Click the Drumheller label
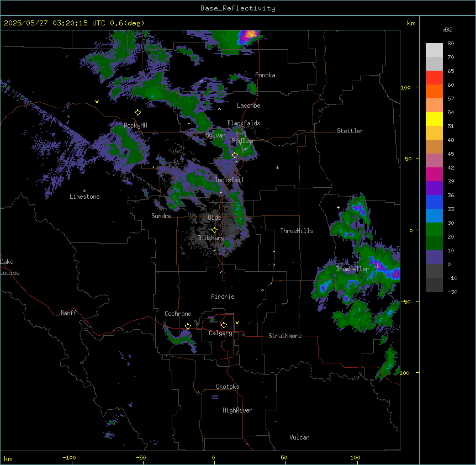The width and height of the screenshot is (476, 465). click(x=352, y=269)
